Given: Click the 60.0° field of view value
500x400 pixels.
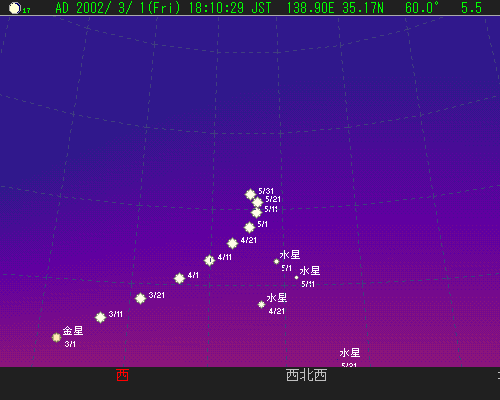Looking at the screenshot, I should 422,8.
